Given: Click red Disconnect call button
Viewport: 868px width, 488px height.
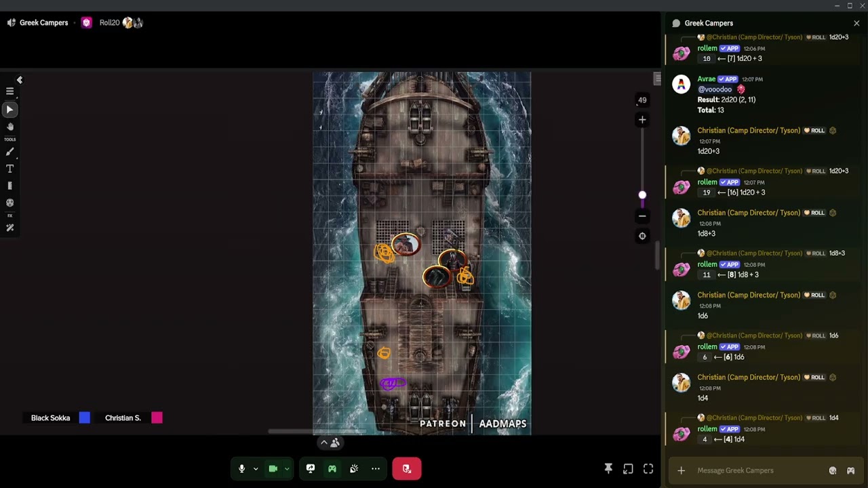Looking at the screenshot, I should pos(407,468).
